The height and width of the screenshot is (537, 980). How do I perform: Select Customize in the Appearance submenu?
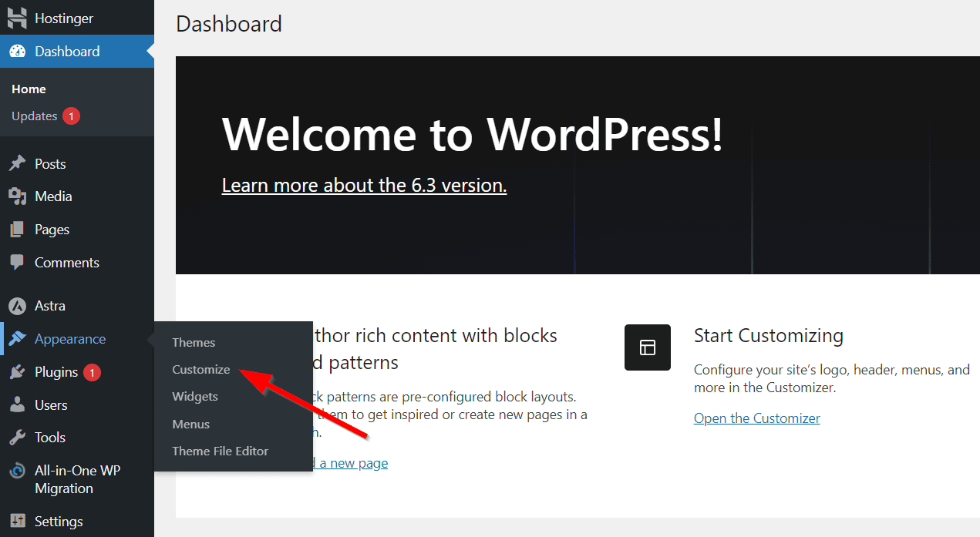pyautogui.click(x=200, y=369)
